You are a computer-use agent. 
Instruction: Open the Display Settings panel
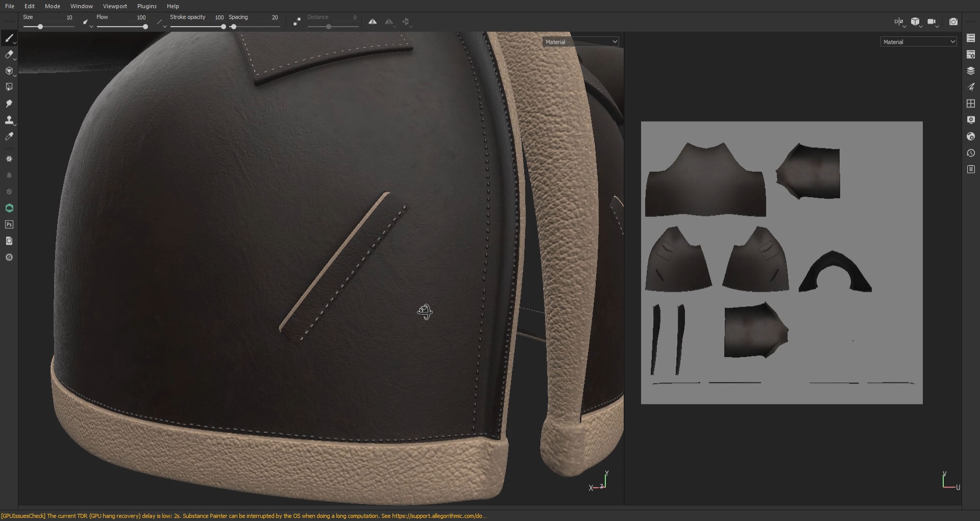pyautogui.click(x=971, y=120)
